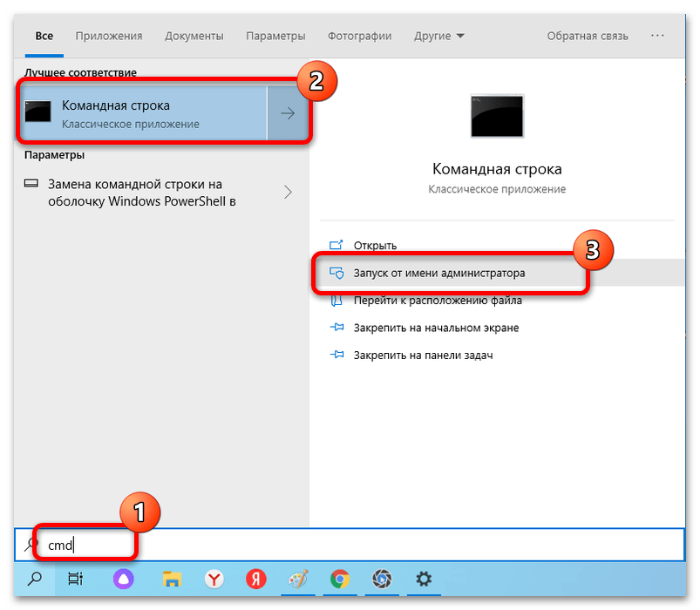Image resolution: width=700 pixels, height=610 pixels.
Task: Expand the Командная строка result arrow
Action: (x=288, y=113)
